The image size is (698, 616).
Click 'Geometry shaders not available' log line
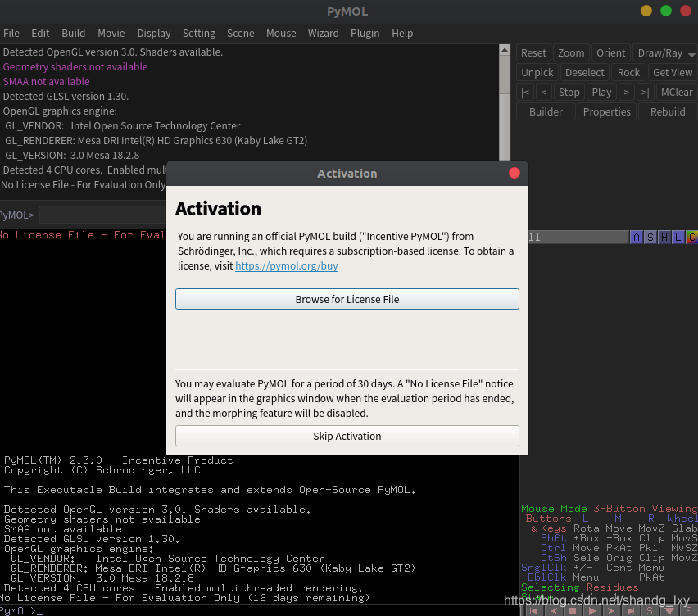point(75,67)
